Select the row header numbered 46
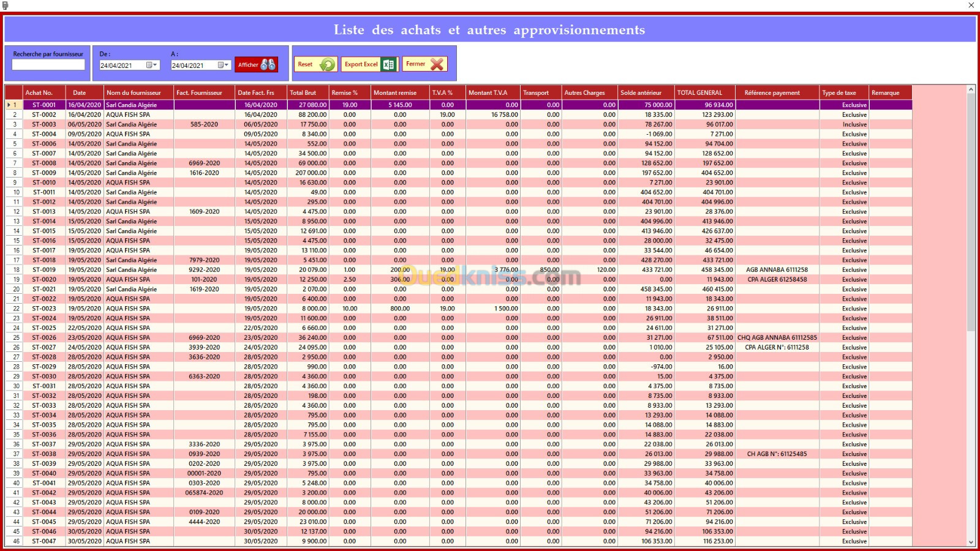This screenshot has width=980, height=551. pos(14,541)
